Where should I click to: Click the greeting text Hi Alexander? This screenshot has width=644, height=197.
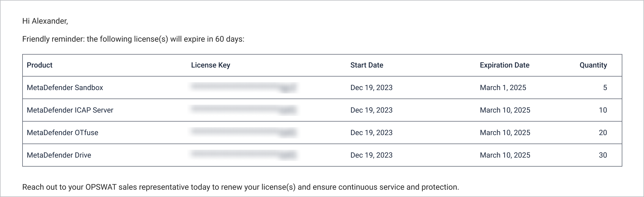pos(45,21)
